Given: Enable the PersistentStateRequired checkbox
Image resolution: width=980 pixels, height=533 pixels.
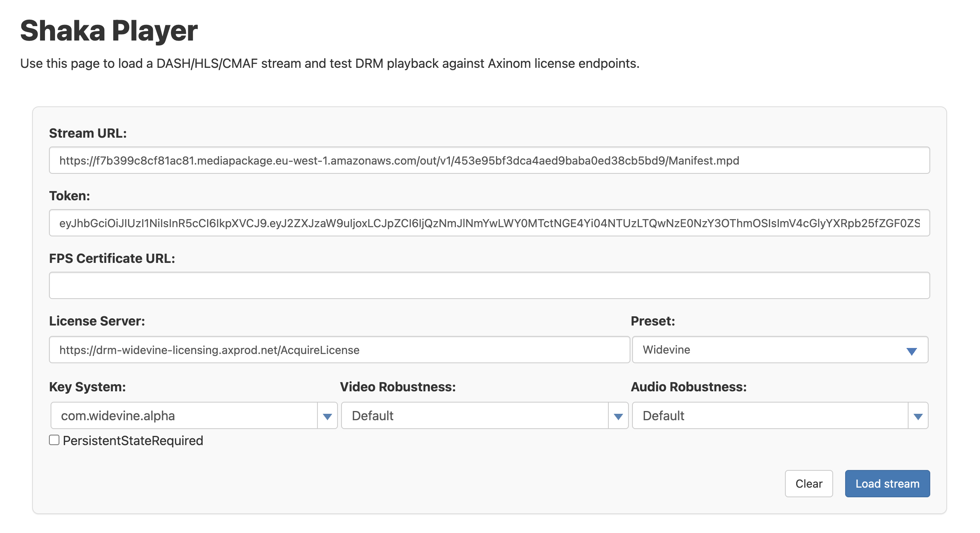Looking at the screenshot, I should 54,440.
